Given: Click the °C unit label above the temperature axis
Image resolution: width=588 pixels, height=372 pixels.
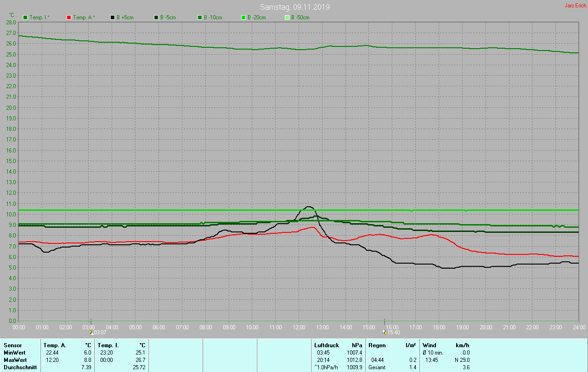Looking at the screenshot, I should click(x=12, y=15).
